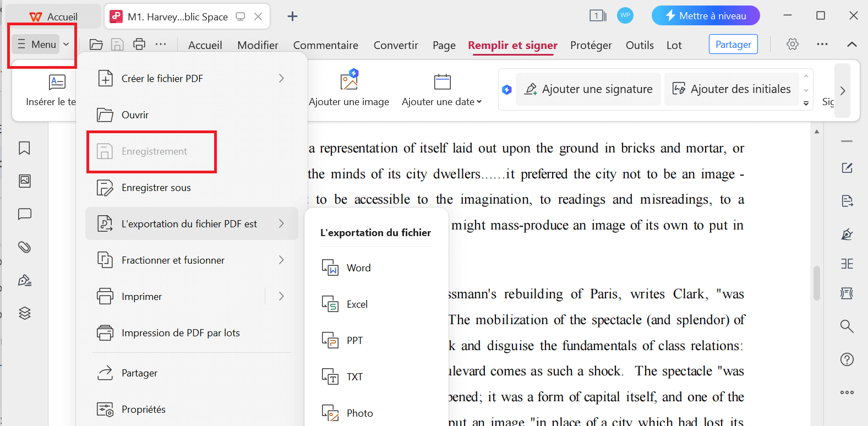The height and width of the screenshot is (426, 868).
Task: Open the attachments paperclip panel
Action: tap(25, 247)
